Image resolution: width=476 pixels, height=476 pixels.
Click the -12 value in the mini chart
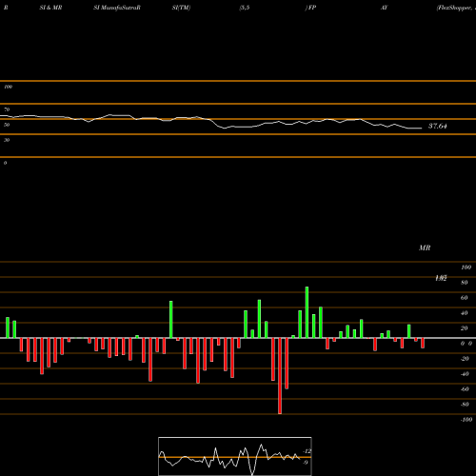307,451
